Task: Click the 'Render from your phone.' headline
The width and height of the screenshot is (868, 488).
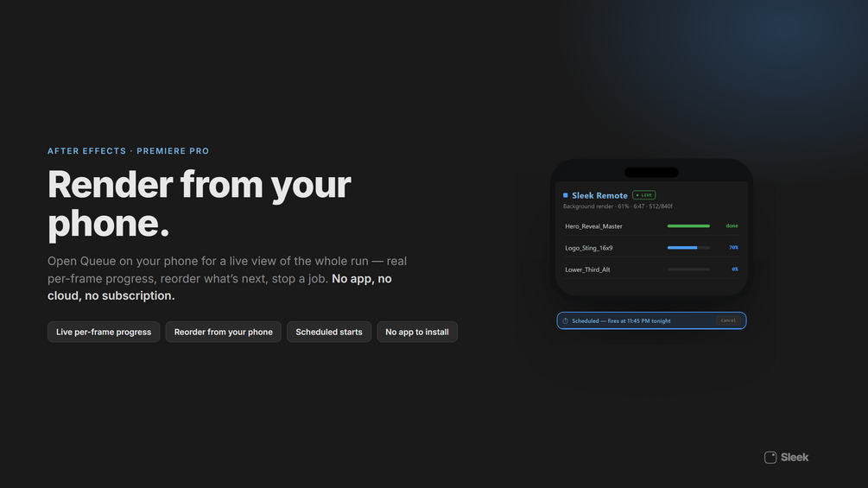Action: coord(200,203)
